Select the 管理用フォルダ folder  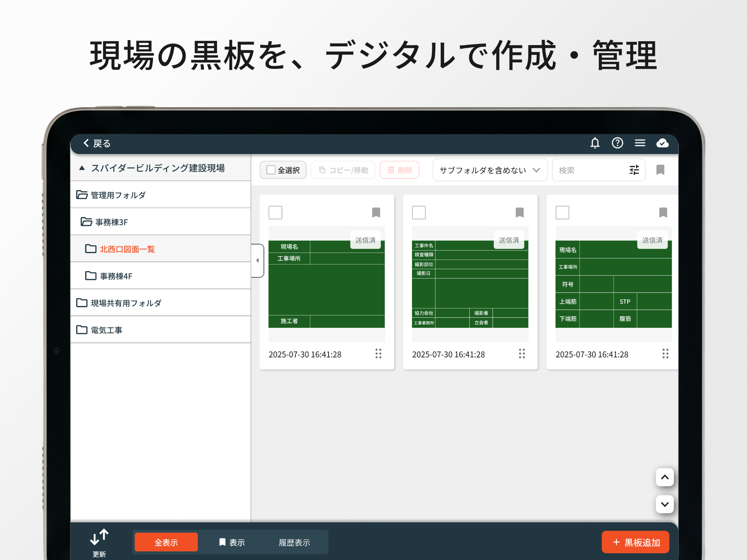(x=160, y=195)
